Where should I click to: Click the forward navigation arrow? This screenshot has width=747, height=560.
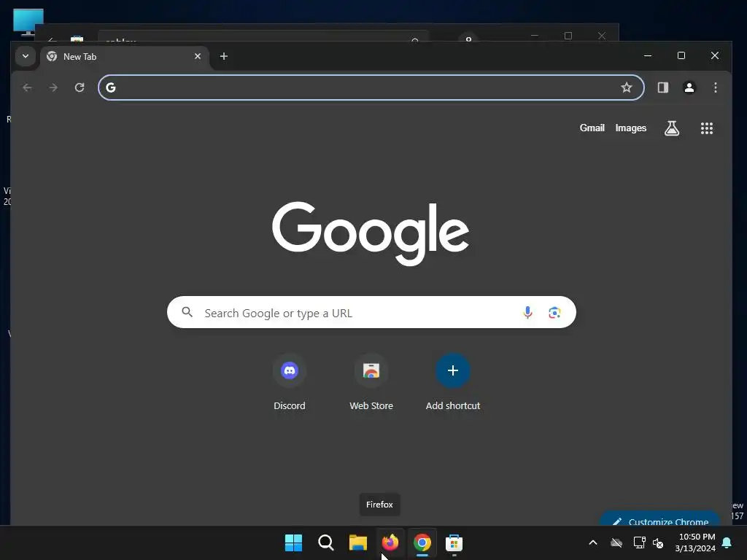[x=53, y=87]
